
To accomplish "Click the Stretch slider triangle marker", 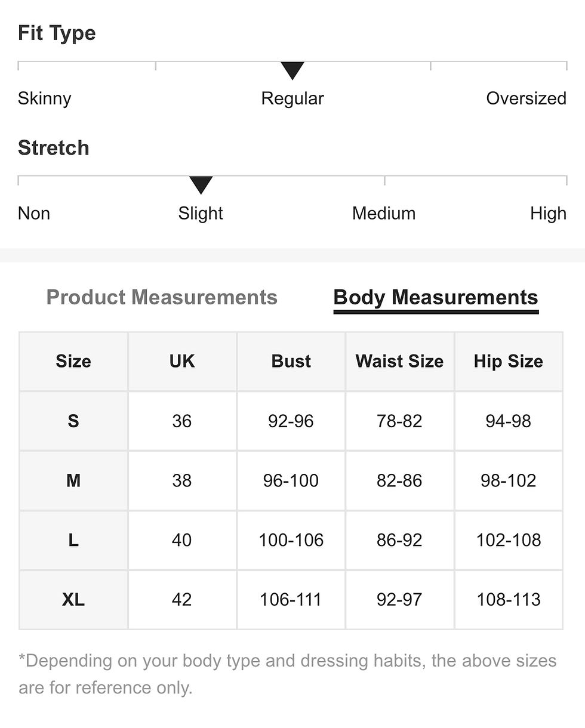I will coord(201,185).
